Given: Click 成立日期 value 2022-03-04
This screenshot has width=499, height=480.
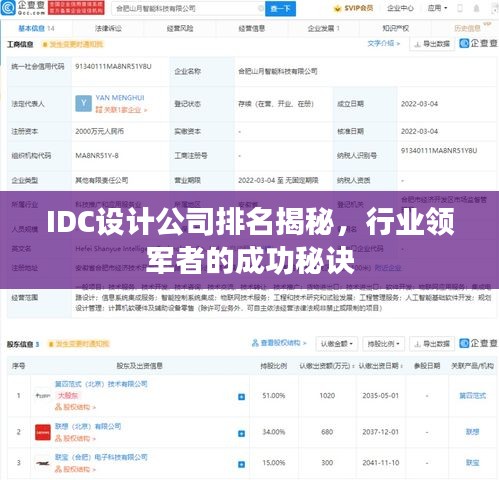Looking at the screenshot, I should click(419, 104).
